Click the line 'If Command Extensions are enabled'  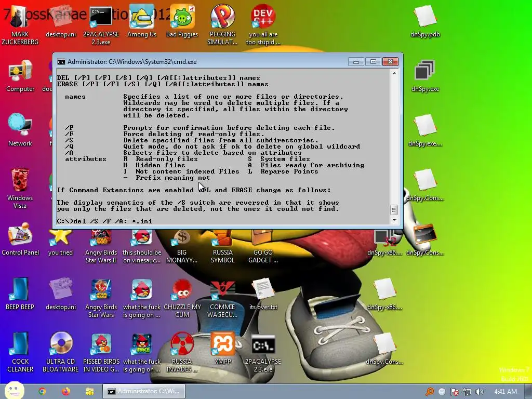[194, 190]
